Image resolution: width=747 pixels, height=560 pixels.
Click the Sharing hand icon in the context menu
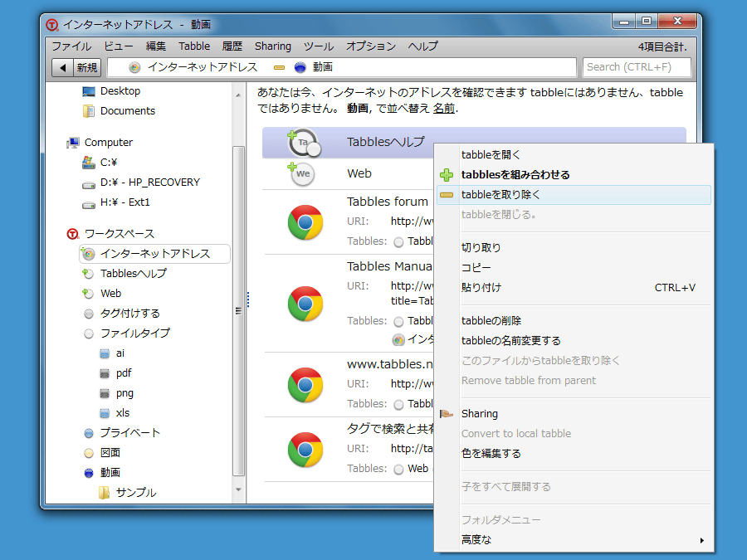click(x=447, y=414)
